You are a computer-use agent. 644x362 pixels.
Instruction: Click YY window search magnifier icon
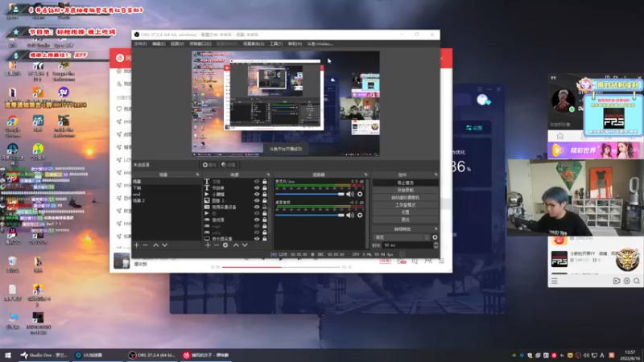(637, 281)
